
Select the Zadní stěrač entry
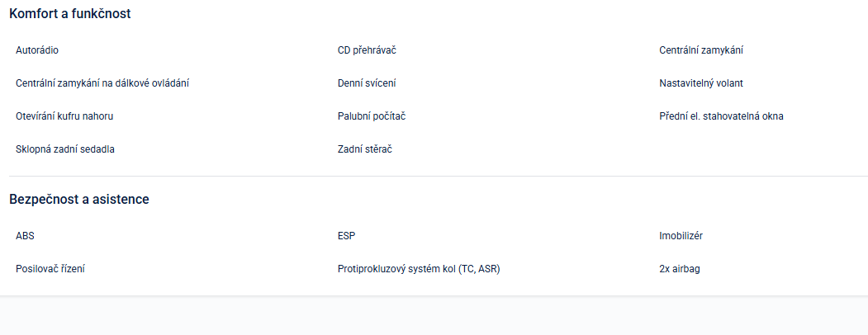tap(364, 149)
